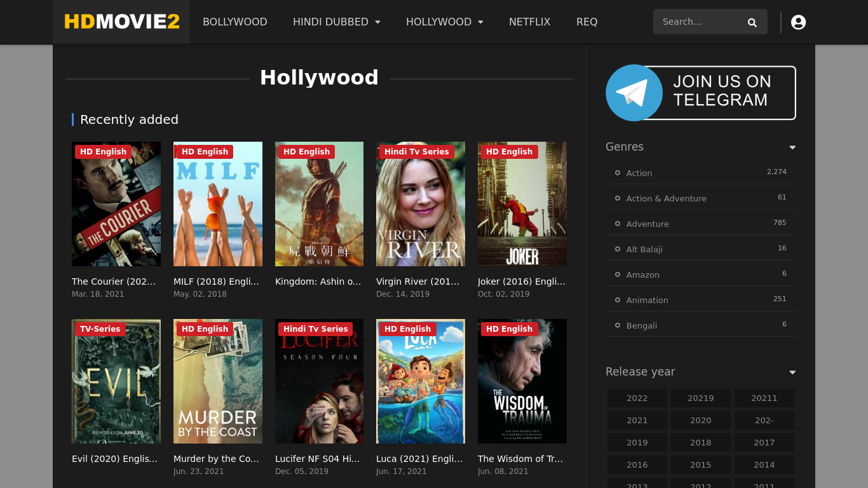This screenshot has width=868, height=488.
Task: Click HD English badge on Joker poster
Action: pos(510,152)
